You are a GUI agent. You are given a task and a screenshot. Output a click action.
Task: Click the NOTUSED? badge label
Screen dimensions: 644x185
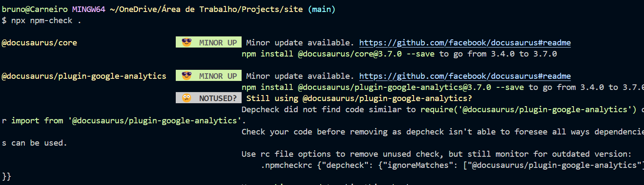click(x=208, y=98)
